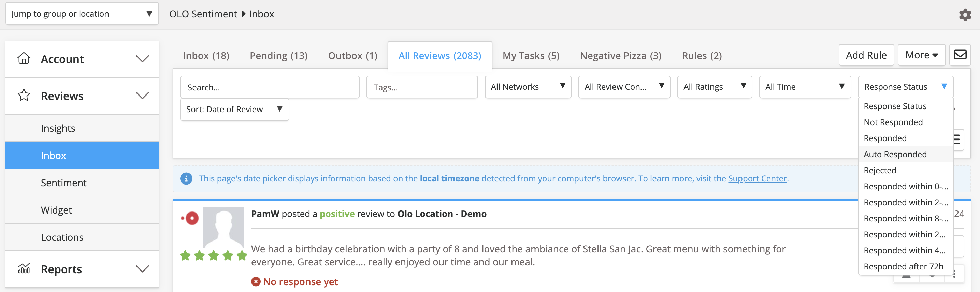Choose Not Responded option
This screenshot has height=292, width=980.
coord(905,122)
